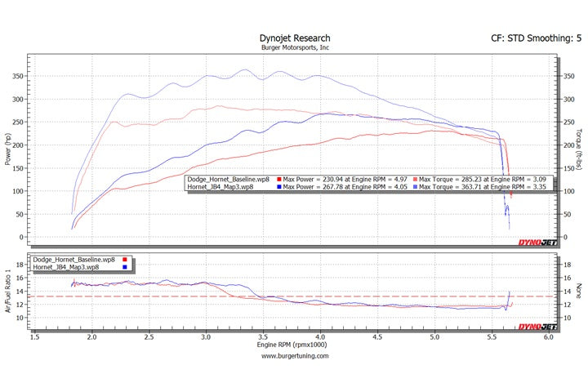
Task: Click the Dynojet logo in air/fuel chart
Action: point(537,327)
